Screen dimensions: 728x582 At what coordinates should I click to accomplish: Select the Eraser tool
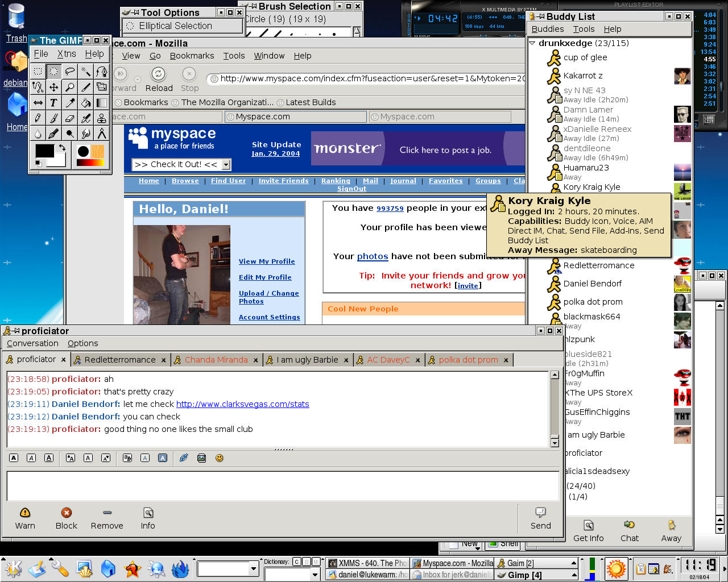click(x=69, y=118)
